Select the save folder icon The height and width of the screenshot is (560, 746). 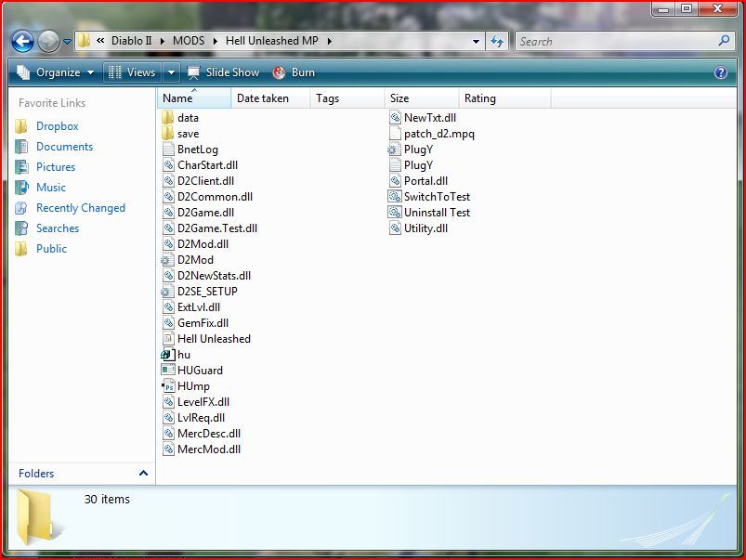167,134
